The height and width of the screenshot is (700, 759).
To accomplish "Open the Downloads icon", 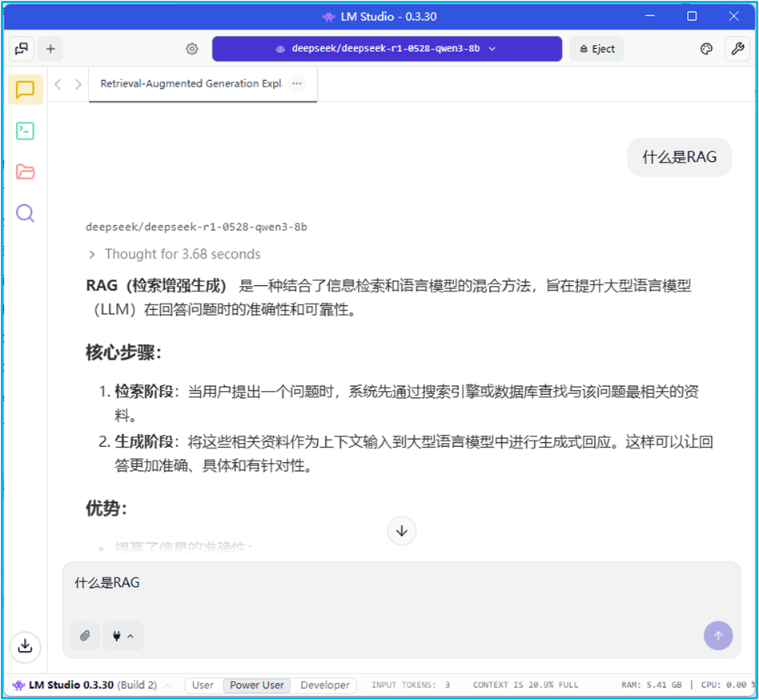I will [x=25, y=646].
